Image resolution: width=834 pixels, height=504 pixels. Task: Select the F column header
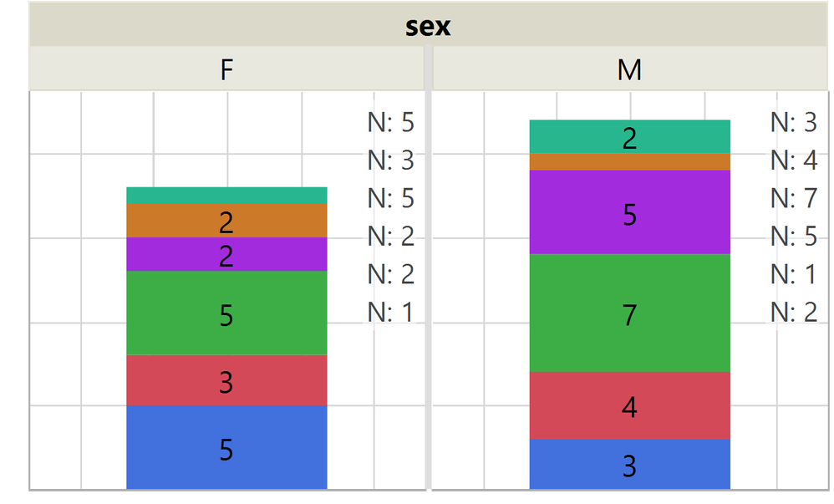click(x=226, y=69)
